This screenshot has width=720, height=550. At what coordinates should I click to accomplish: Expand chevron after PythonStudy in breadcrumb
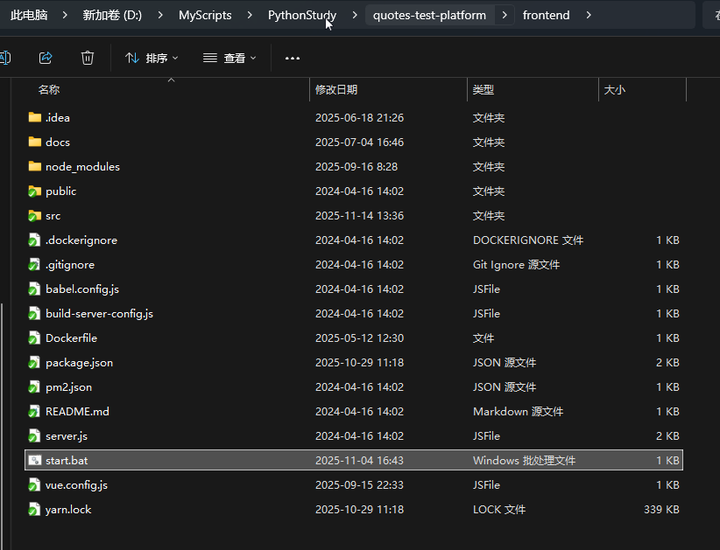coord(355,15)
